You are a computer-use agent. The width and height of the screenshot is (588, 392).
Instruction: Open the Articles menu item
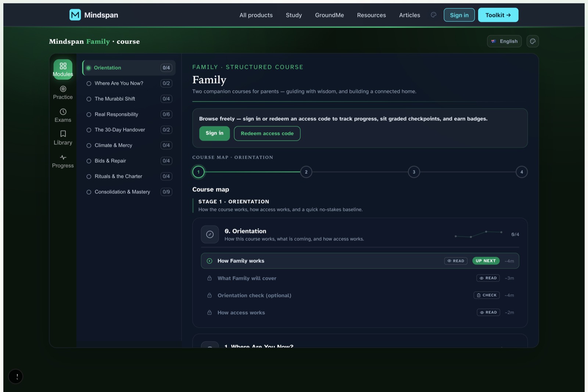[x=409, y=15]
